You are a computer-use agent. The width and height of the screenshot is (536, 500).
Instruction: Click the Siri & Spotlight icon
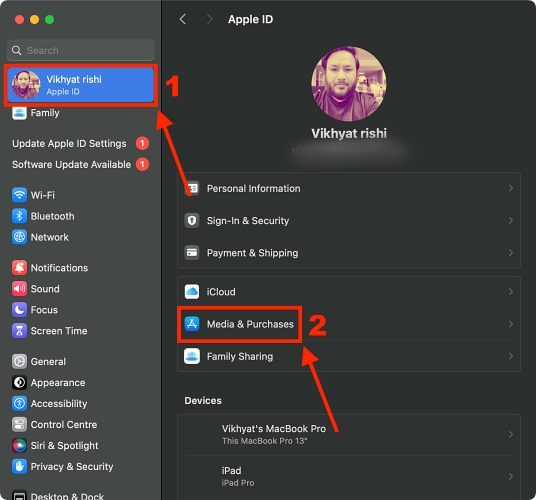[19, 445]
